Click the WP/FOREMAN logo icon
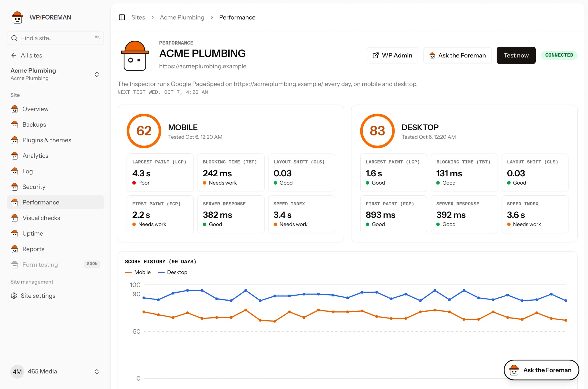 tap(17, 17)
